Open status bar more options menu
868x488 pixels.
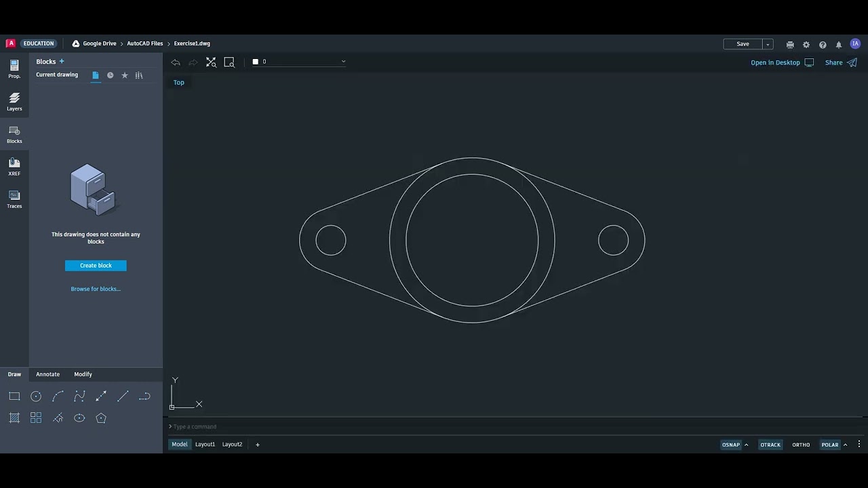click(859, 445)
